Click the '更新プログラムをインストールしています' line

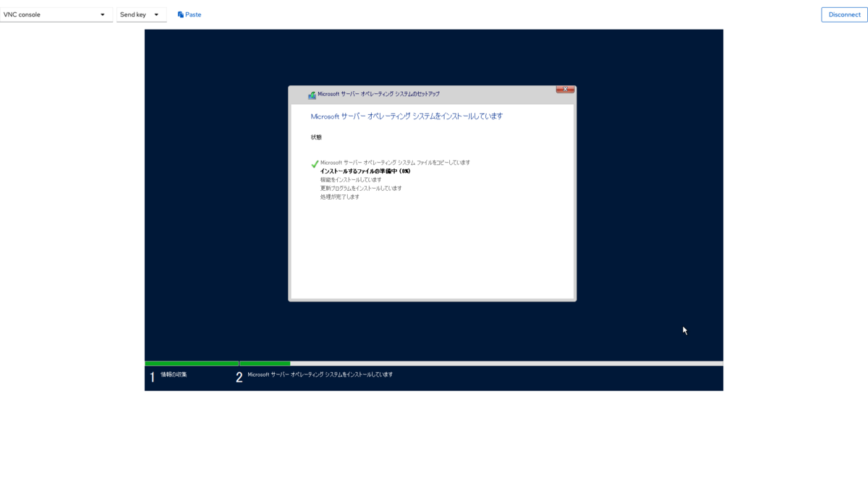[361, 189]
